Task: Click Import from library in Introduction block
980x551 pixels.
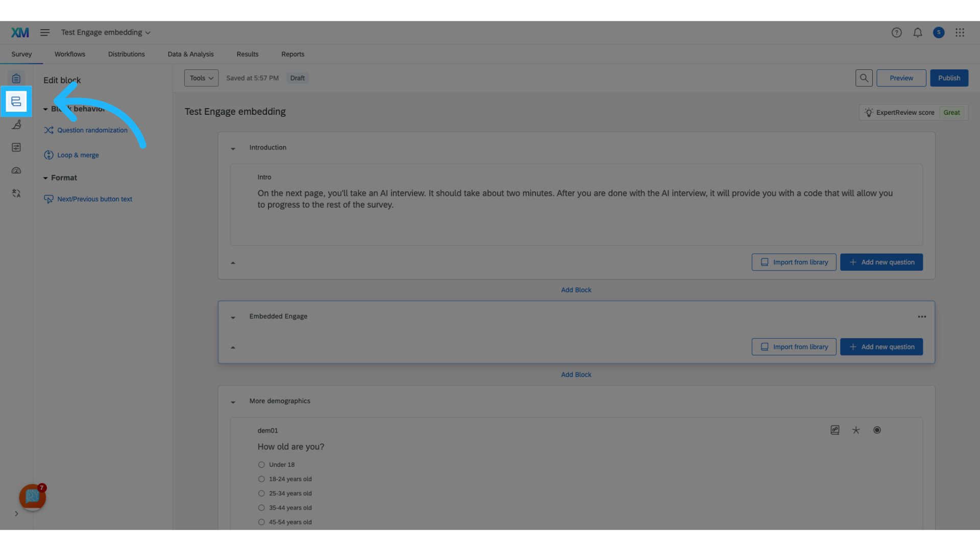Action: tap(794, 262)
